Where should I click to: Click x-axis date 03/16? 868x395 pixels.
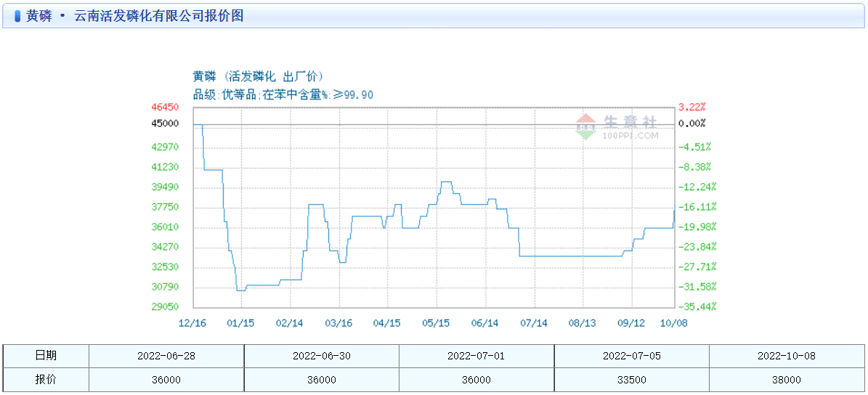pos(338,324)
